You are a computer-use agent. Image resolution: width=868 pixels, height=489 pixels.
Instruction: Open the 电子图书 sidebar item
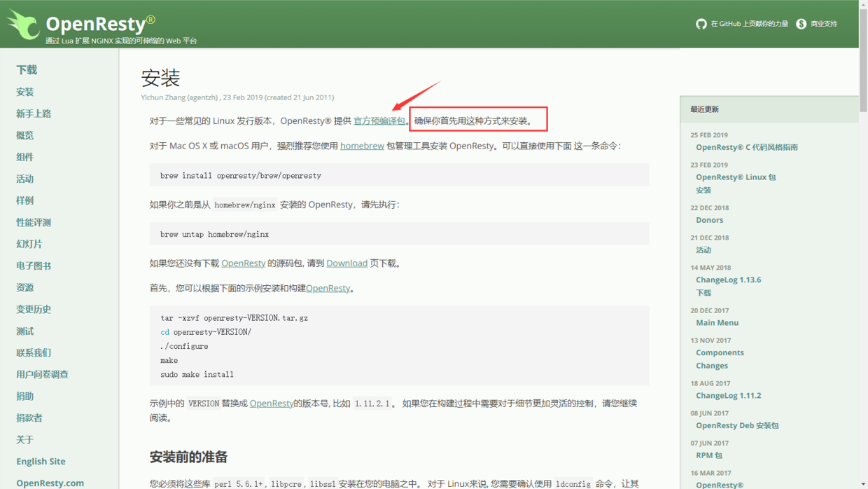tap(34, 266)
